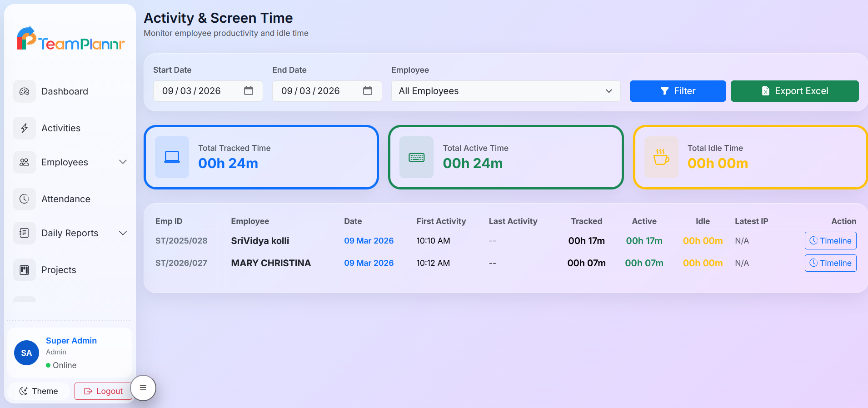The height and width of the screenshot is (408, 868).
Task: Toggle the Theme switch button
Action: [x=39, y=391]
